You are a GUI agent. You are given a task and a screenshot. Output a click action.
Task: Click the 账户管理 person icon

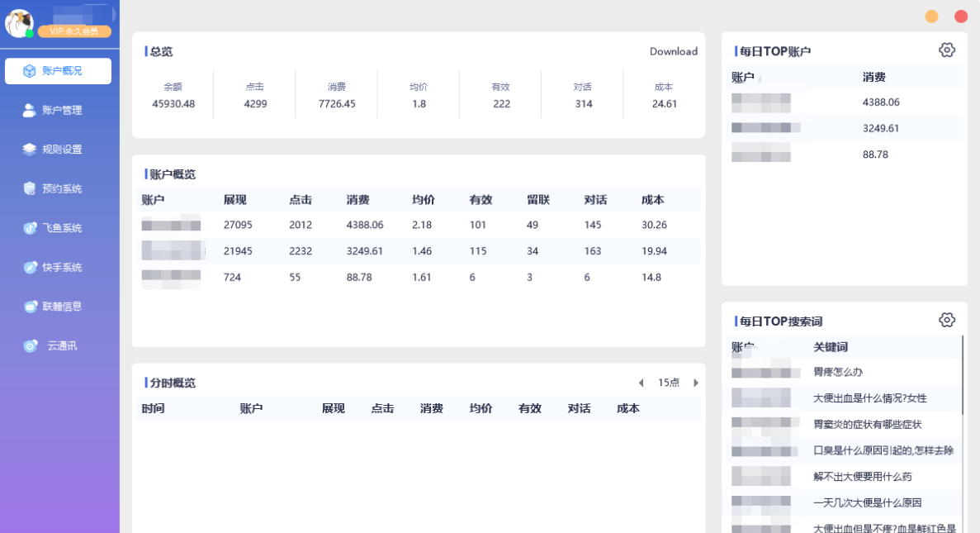pyautogui.click(x=30, y=110)
